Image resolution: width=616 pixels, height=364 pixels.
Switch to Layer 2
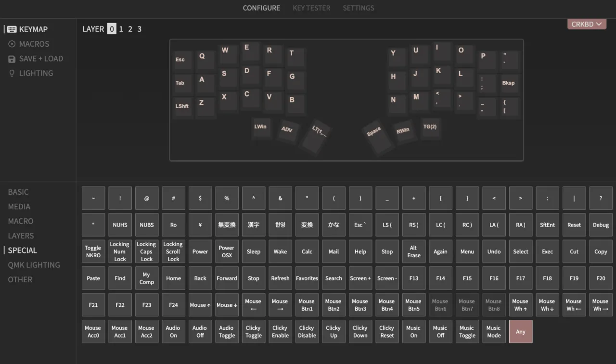pyautogui.click(x=130, y=29)
